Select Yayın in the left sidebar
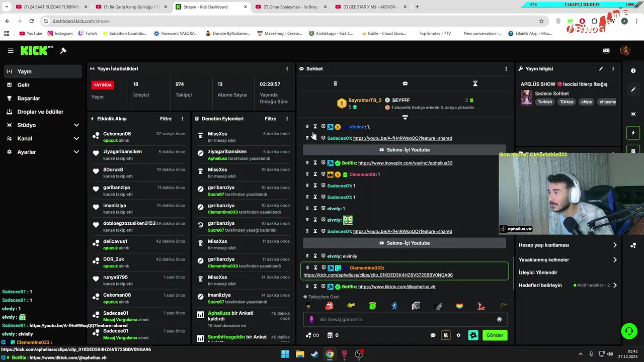This screenshot has width=644, height=362. point(43,71)
